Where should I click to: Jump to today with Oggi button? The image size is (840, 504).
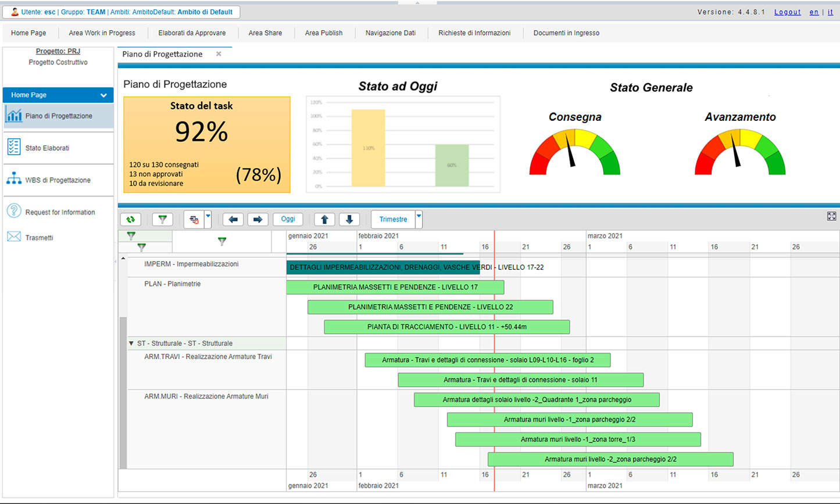tap(288, 219)
